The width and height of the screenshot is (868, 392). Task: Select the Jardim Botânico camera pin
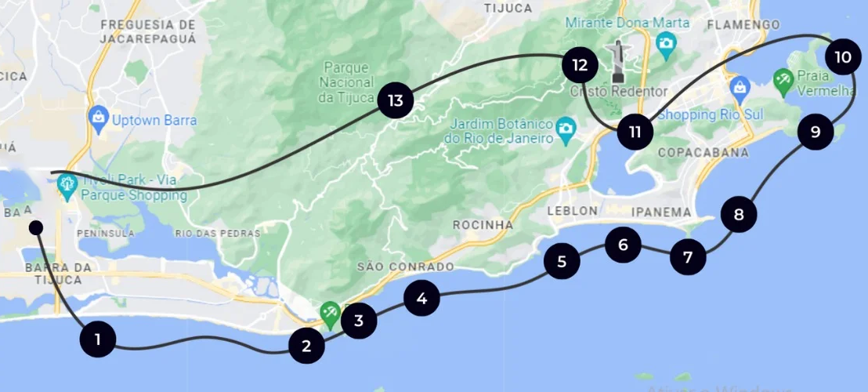click(x=565, y=132)
